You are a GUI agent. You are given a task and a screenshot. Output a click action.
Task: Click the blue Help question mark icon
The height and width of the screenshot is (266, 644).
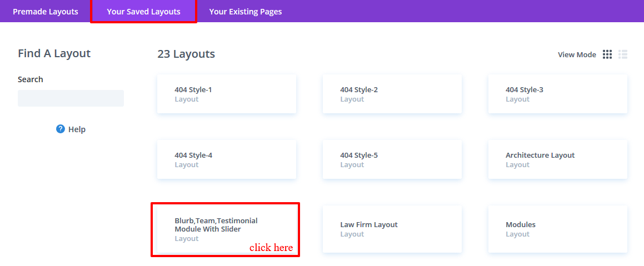point(61,129)
